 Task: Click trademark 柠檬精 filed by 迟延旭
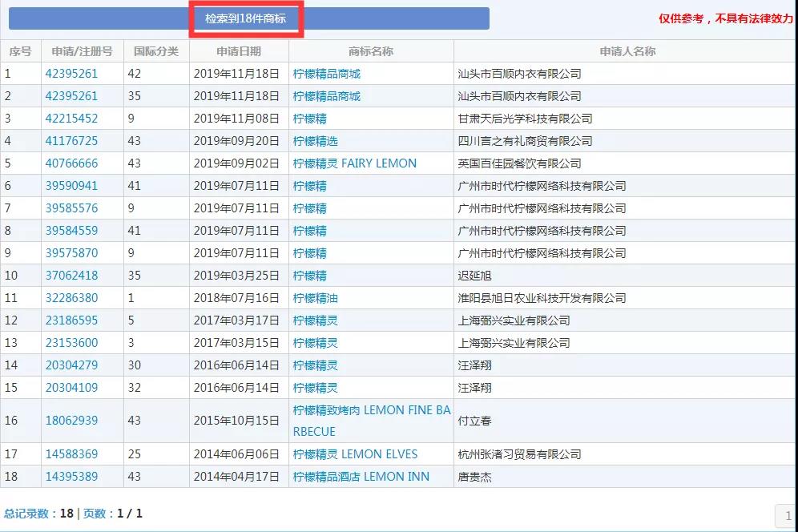(309, 276)
